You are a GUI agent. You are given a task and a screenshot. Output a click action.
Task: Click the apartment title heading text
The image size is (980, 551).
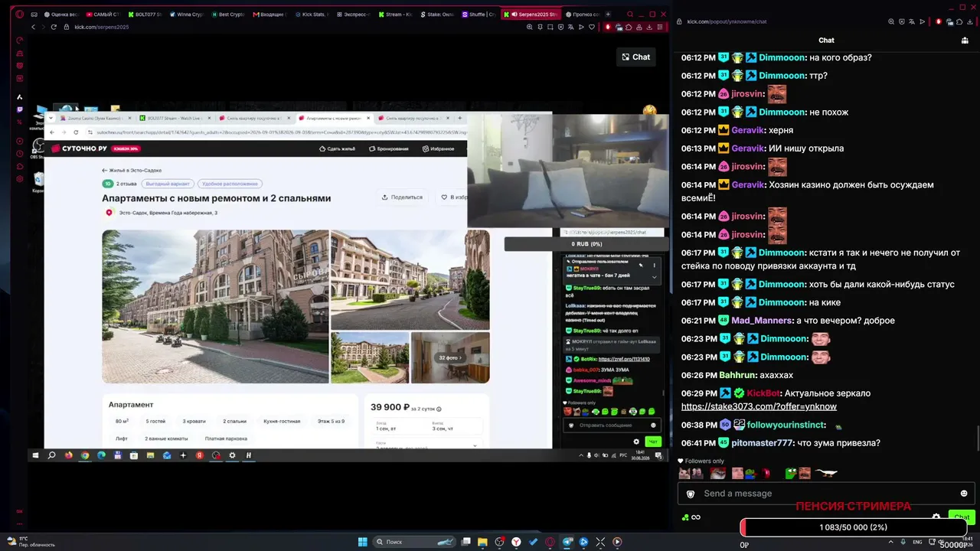click(217, 198)
